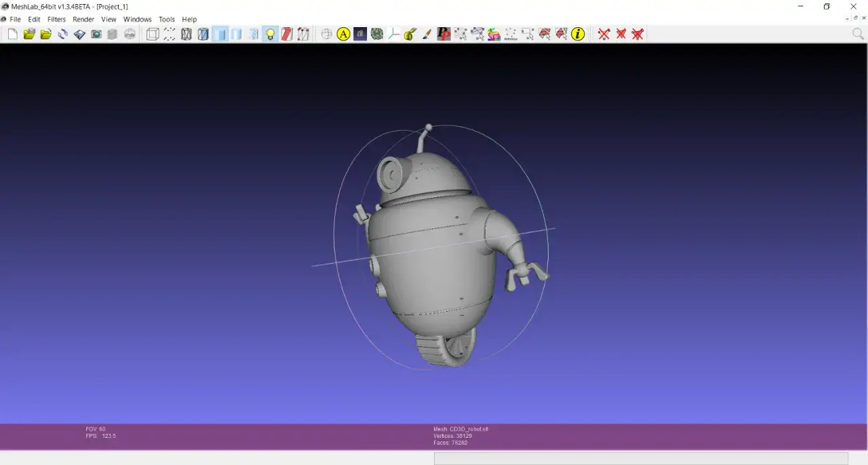The image size is (868, 465).
Task: Open the yellow measuring tape tool
Action: click(410, 34)
